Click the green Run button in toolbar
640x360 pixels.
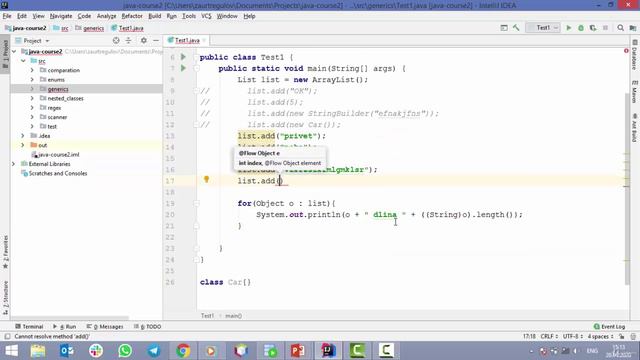click(x=569, y=28)
